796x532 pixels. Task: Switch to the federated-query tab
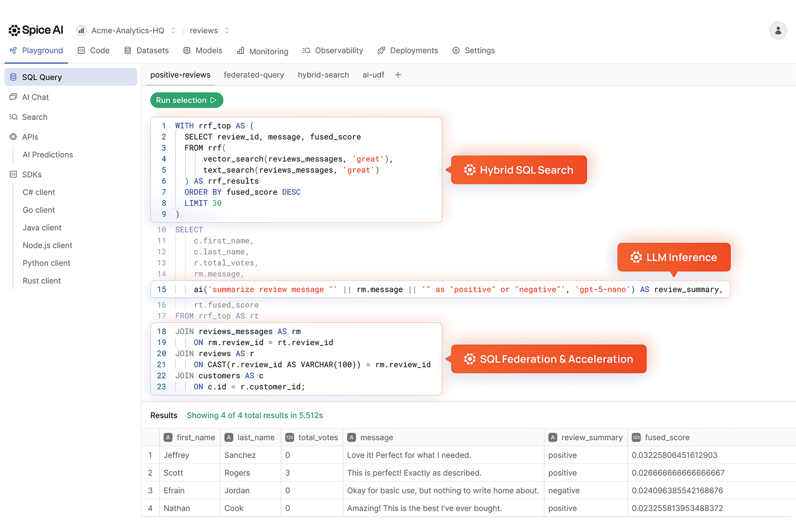click(254, 74)
